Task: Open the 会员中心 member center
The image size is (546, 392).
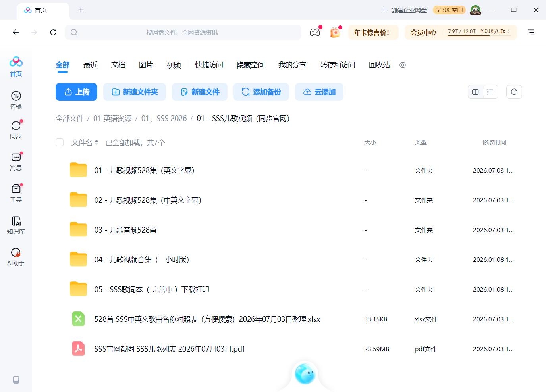Action: coord(423,33)
